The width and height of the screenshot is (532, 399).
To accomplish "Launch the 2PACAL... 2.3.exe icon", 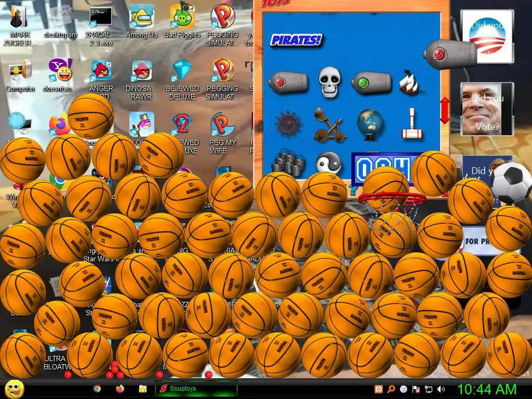I will point(101,26).
